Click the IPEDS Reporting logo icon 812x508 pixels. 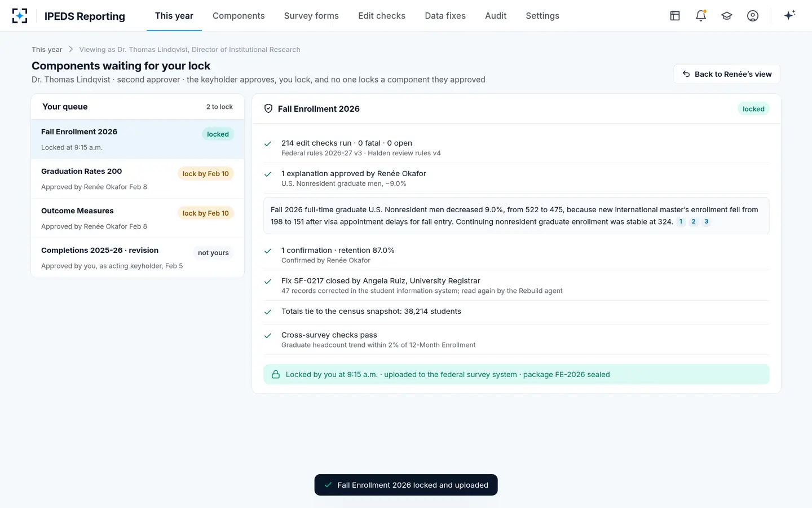20,16
